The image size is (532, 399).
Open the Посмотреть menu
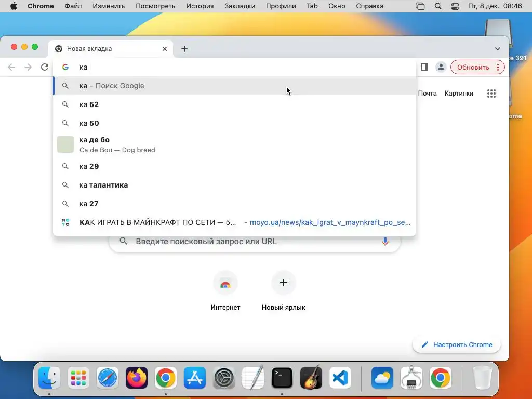[x=155, y=6]
